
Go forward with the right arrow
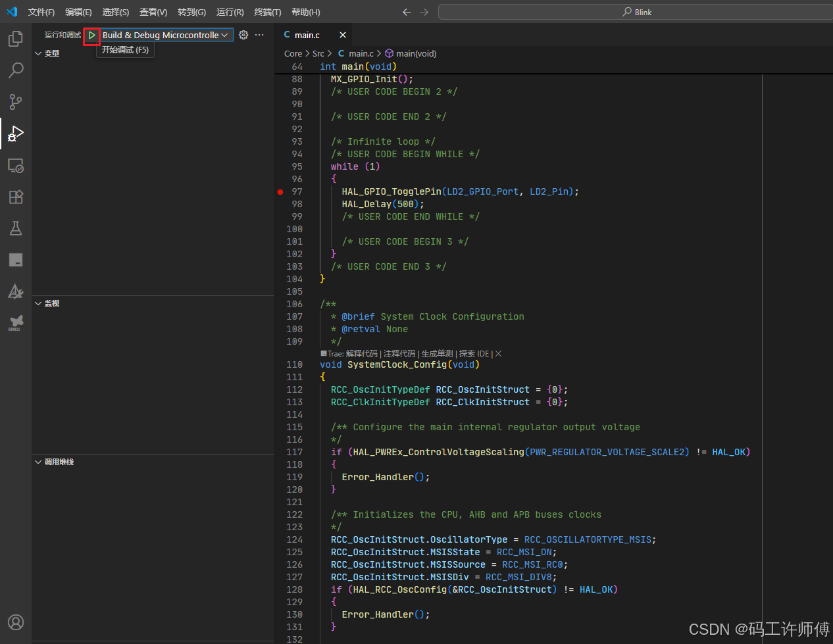point(424,12)
